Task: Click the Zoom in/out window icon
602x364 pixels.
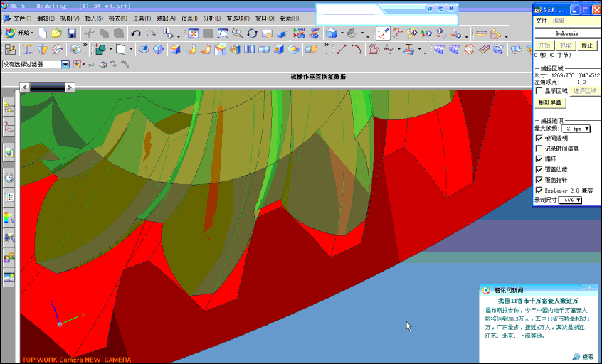Action: [x=223, y=33]
